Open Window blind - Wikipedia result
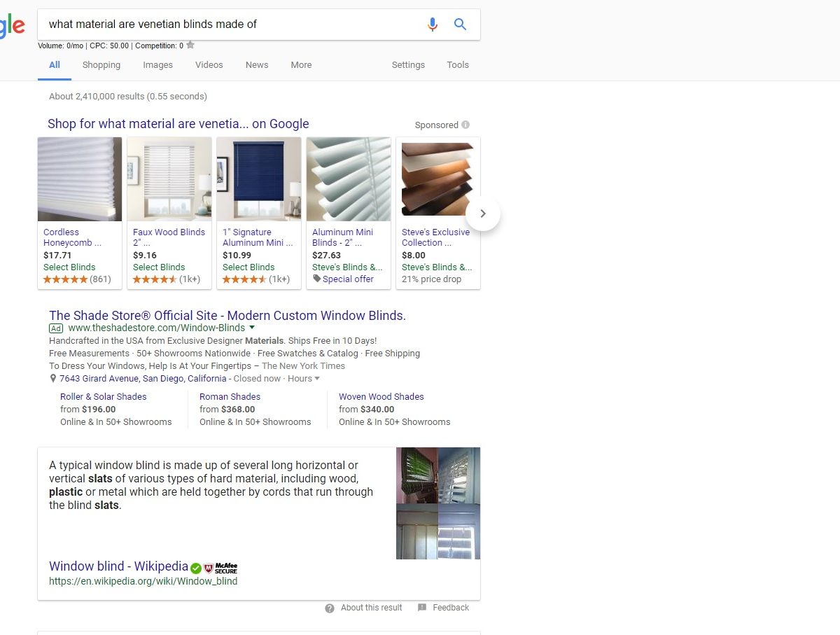Viewport: 840px width, 635px height. point(118,566)
